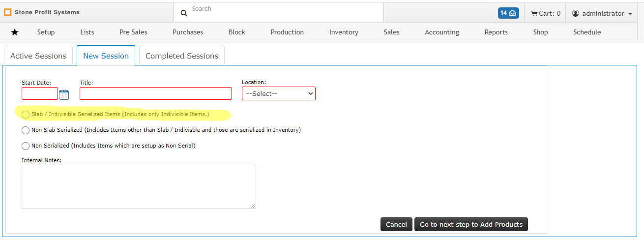644x240 pixels.
Task: Open the Accounting menu
Action: pyautogui.click(x=442, y=32)
